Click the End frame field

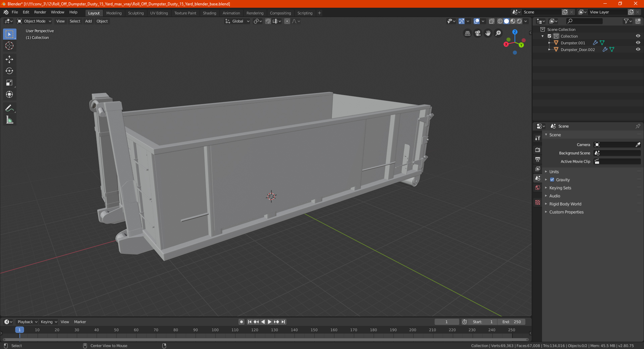pos(512,322)
